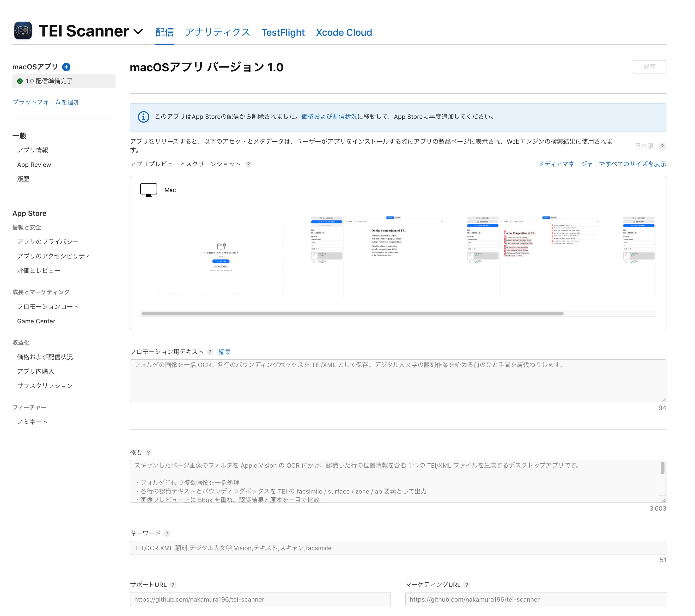695x616 pixels.
Task: Click help icon beside サポートURL
Action: click(173, 585)
